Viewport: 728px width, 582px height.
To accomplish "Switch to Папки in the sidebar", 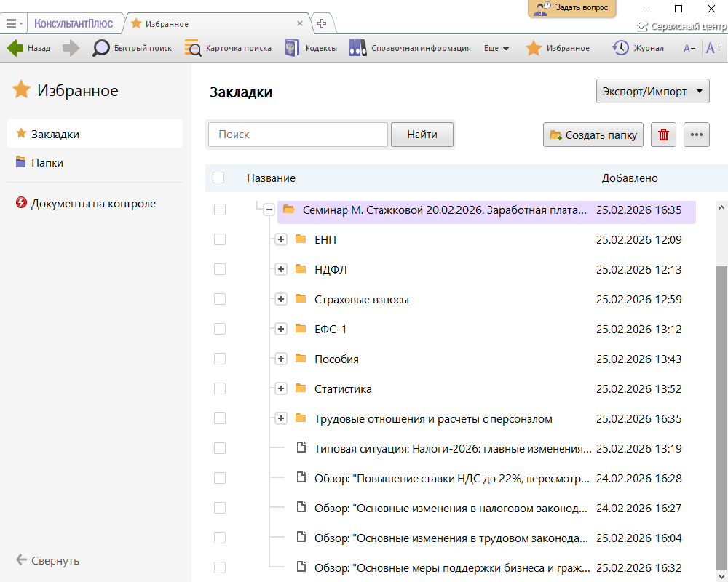I will pyautogui.click(x=47, y=163).
